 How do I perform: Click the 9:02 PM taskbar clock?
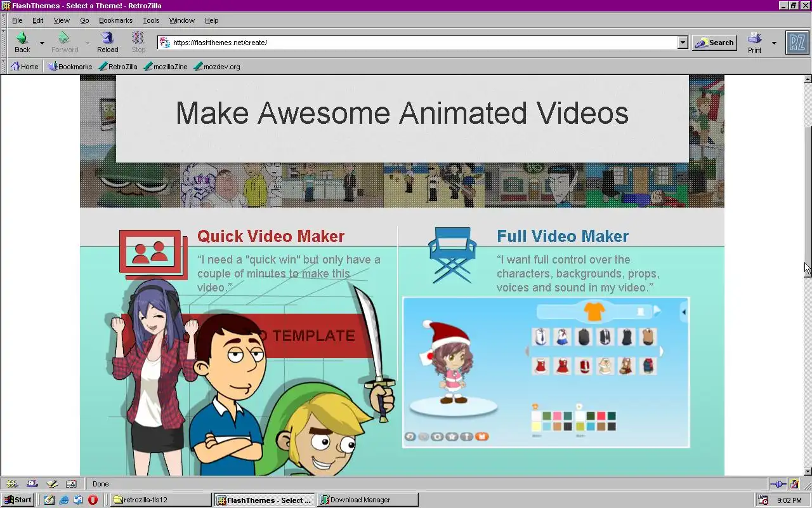pos(789,500)
